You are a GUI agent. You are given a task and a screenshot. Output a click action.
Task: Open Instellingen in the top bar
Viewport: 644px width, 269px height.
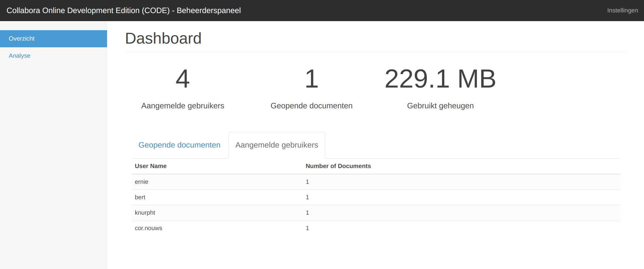[x=622, y=10]
